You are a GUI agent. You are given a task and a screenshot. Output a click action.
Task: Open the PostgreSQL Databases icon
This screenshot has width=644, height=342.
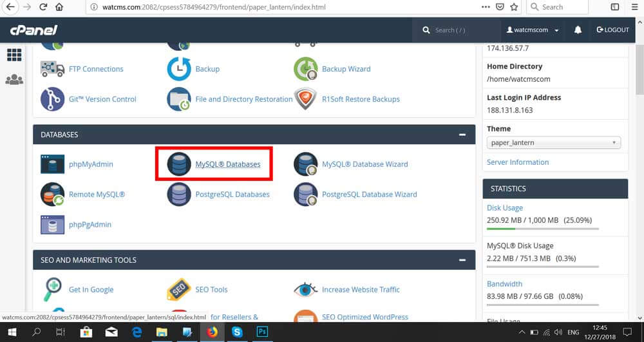click(179, 195)
